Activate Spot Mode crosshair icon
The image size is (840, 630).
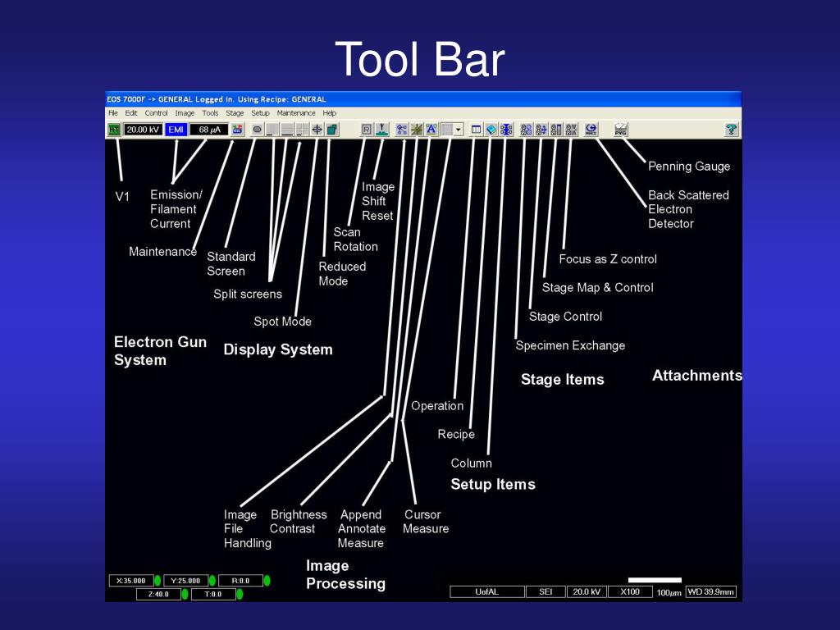coord(317,130)
